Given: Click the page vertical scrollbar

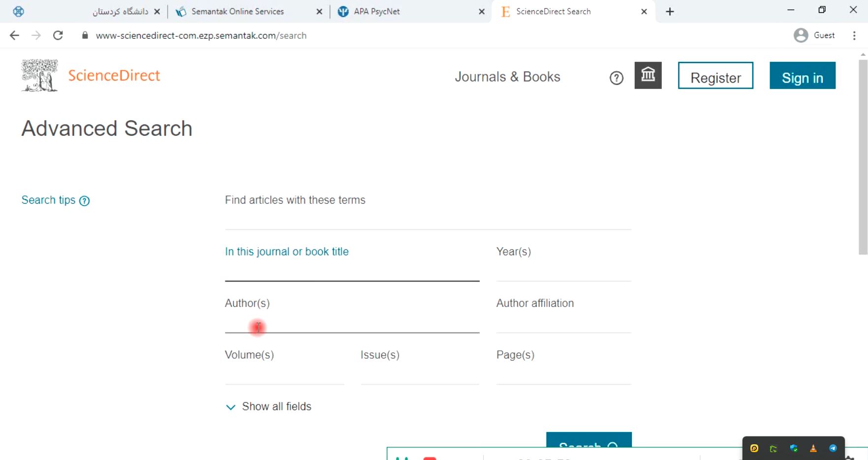Looking at the screenshot, I should (863, 157).
